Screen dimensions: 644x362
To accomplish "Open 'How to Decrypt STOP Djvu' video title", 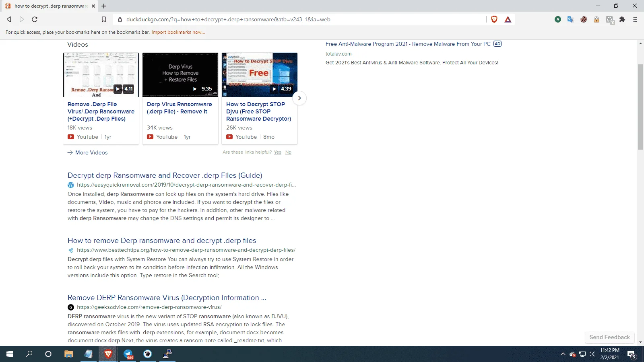I will coord(258,111).
